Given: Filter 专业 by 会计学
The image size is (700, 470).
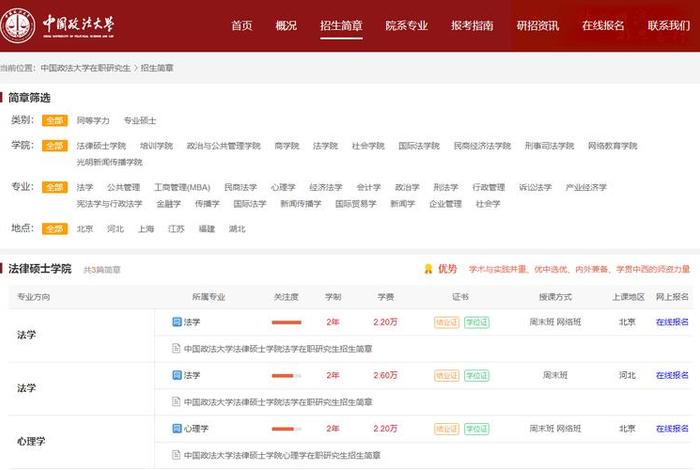Looking at the screenshot, I should (x=369, y=187).
